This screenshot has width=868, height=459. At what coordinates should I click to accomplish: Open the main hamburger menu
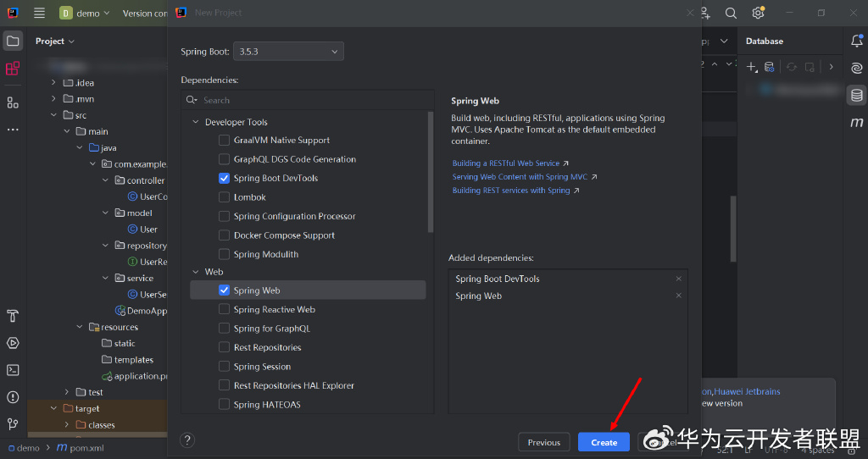click(39, 13)
